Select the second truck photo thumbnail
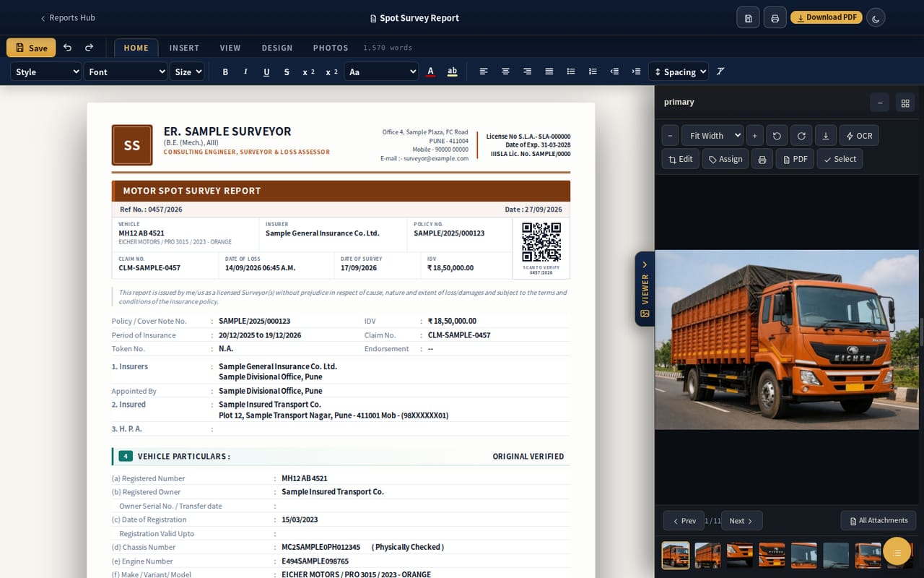Viewport: 924px width, 578px height. 707,555
